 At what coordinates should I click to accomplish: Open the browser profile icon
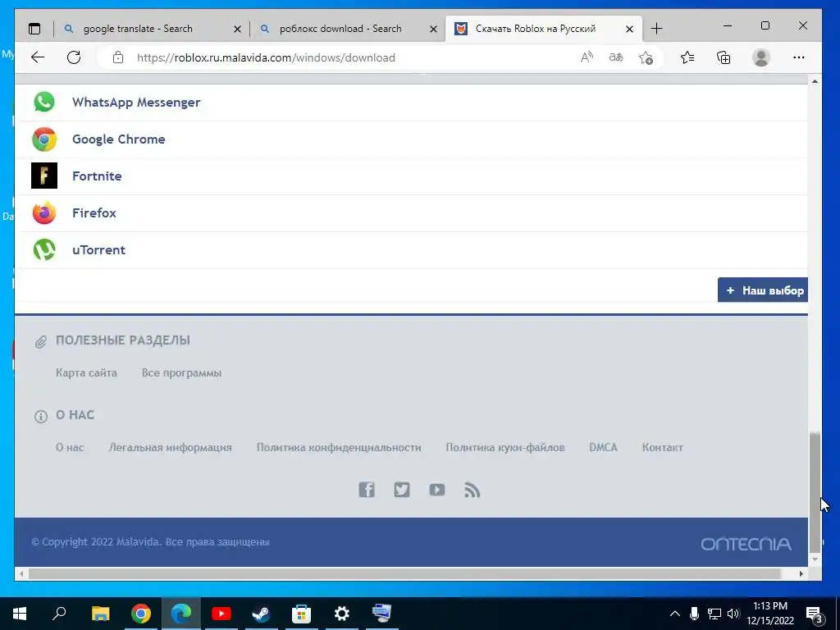coord(761,57)
